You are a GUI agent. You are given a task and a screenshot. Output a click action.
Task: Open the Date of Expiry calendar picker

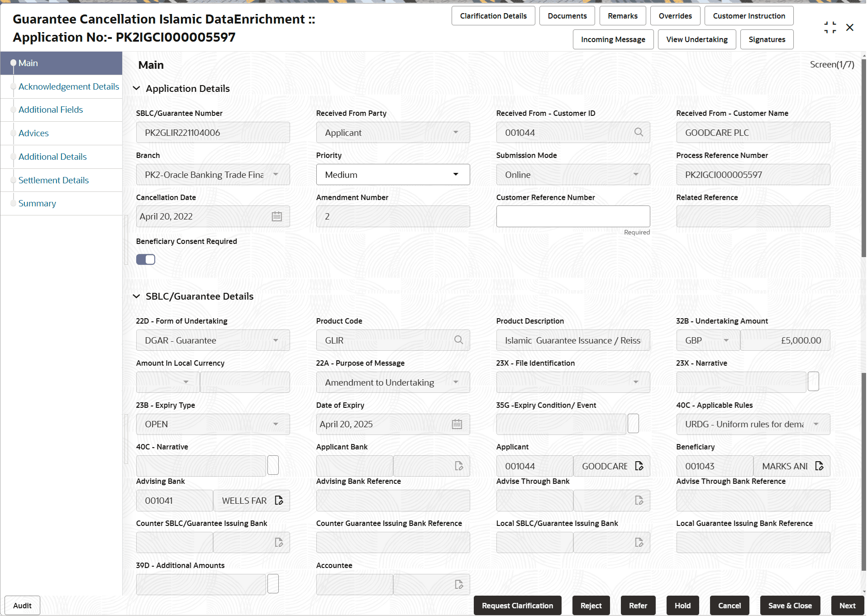click(457, 424)
